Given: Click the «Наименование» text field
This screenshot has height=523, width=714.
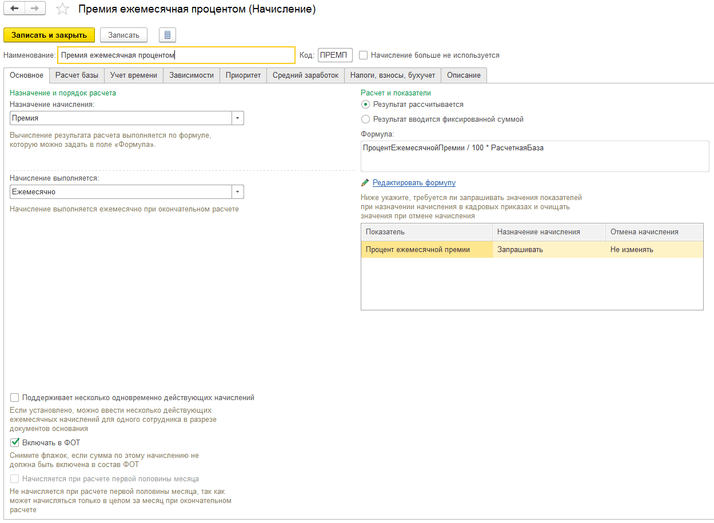Looking at the screenshot, I should (176, 56).
